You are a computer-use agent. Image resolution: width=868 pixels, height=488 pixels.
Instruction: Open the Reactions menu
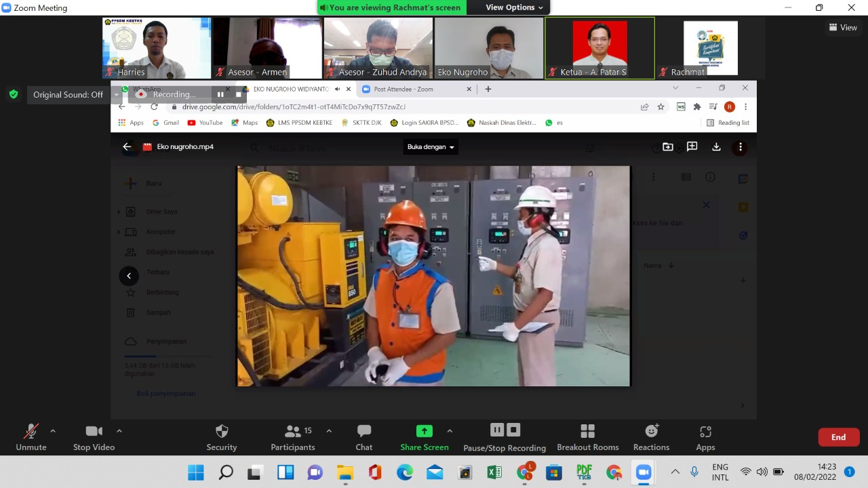pyautogui.click(x=652, y=438)
